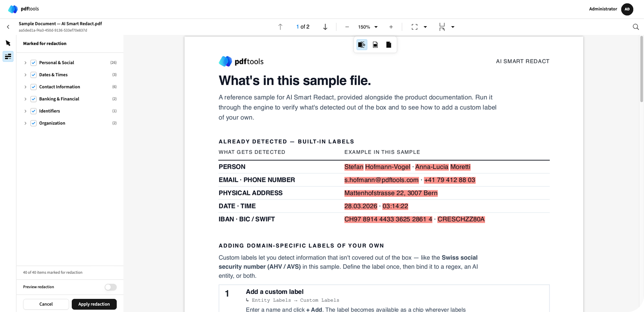Click the current page number field
644x312 pixels.
(x=298, y=27)
